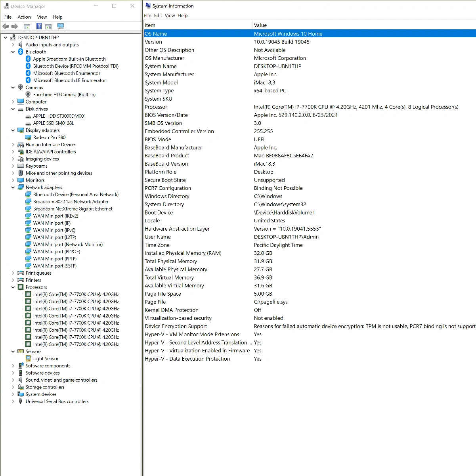The height and width of the screenshot is (476, 476).
Task: Click the Sensors category icon
Action: (21, 352)
